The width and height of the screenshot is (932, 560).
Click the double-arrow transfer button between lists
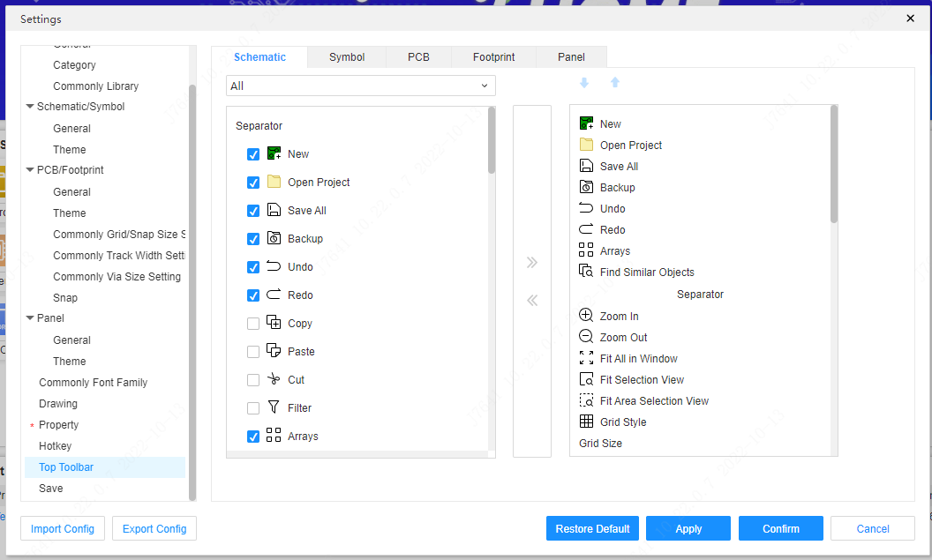coord(531,262)
